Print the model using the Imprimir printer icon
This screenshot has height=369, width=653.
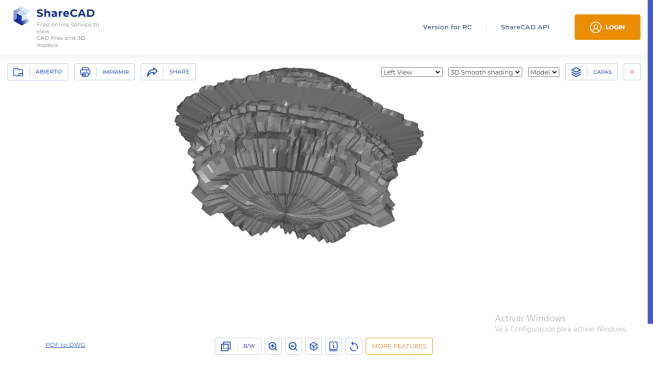click(x=85, y=72)
